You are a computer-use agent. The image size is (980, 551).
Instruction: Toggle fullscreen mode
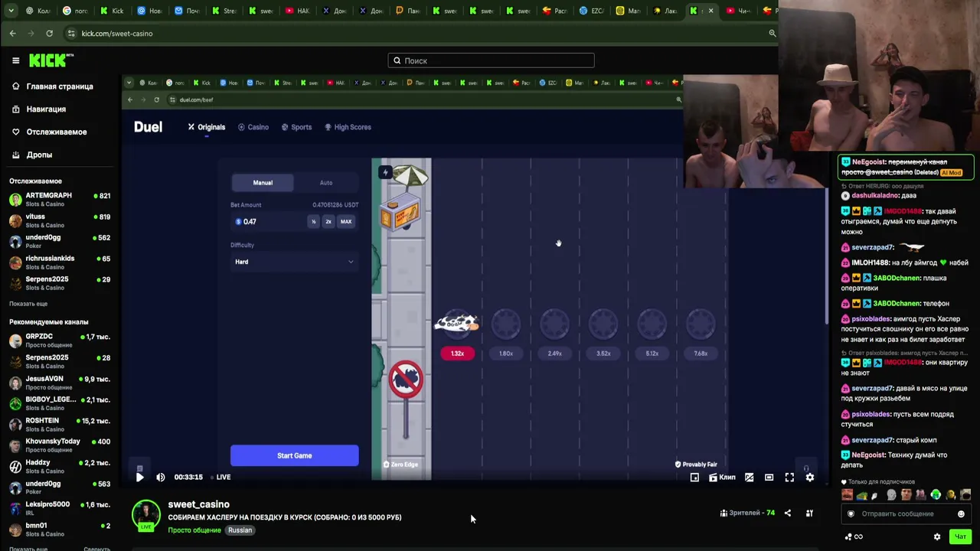[789, 477]
